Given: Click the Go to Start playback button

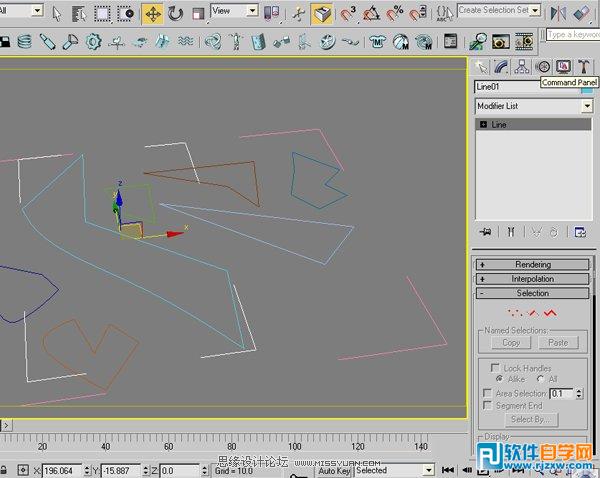Looking at the screenshot, I should pyautogui.click(x=448, y=470).
